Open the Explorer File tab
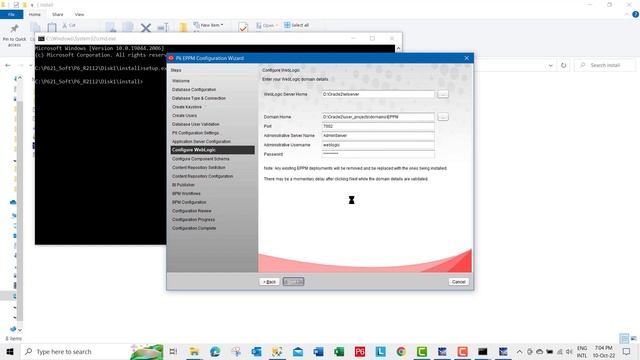 pos(11,14)
